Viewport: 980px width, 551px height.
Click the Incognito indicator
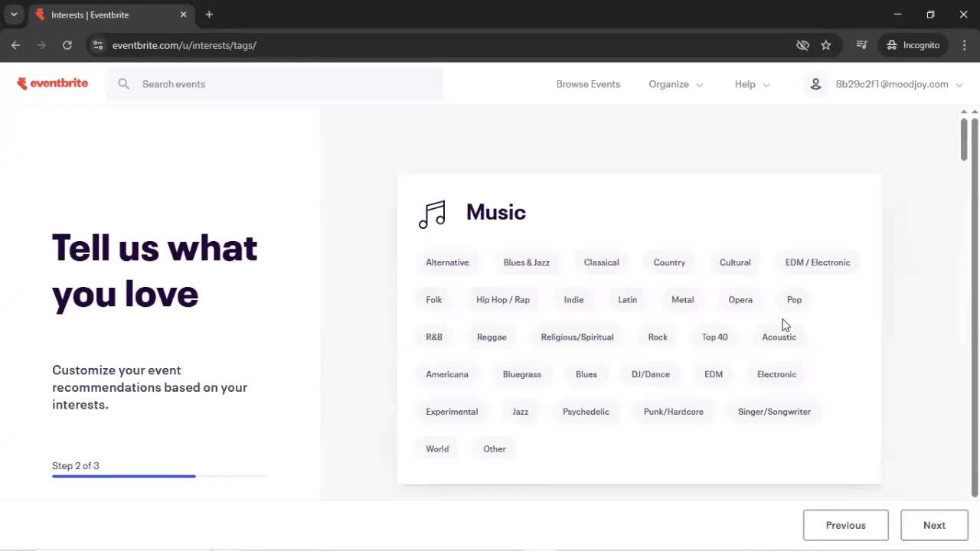[913, 45]
